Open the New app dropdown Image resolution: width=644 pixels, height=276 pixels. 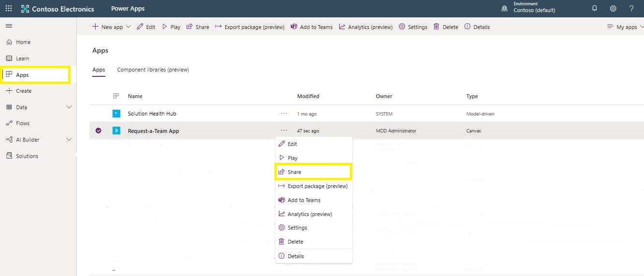111,27
